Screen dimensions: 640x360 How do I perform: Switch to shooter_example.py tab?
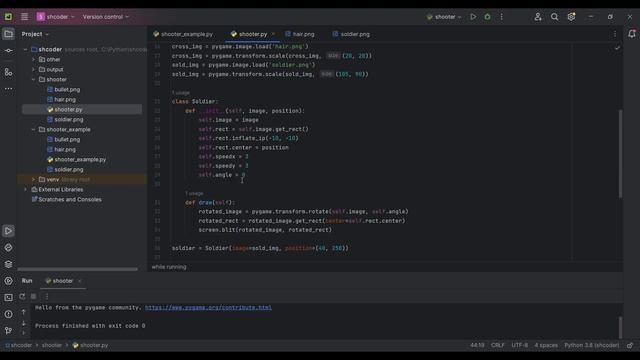183,34
